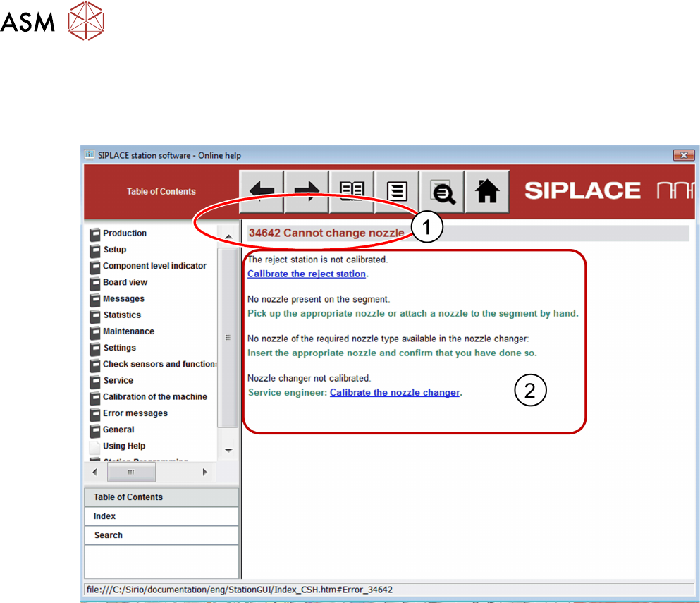Click the horizontal scroll left arrow
The height and width of the screenshot is (603, 700).
pos(94,472)
